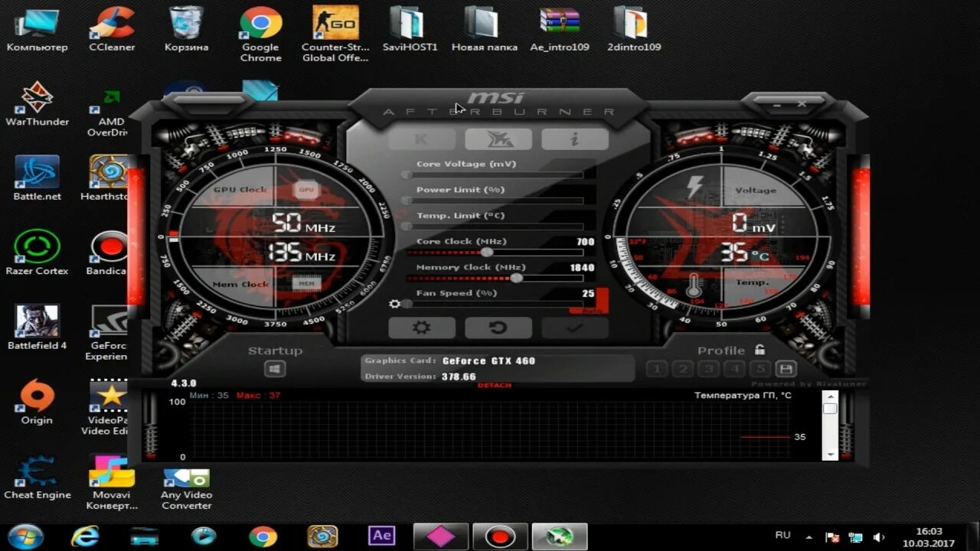Screen dimensions: 980x551
Task: Apply settings with the checkmark button
Action: pyautogui.click(x=575, y=328)
